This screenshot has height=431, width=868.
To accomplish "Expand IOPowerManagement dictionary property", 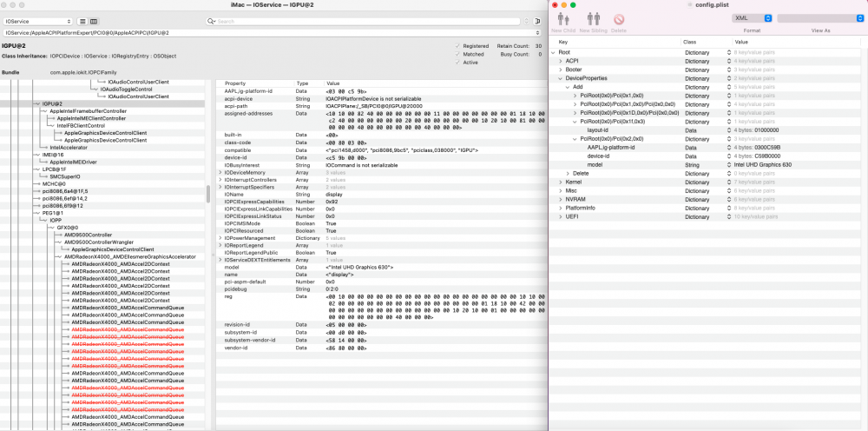I will (x=220, y=238).
